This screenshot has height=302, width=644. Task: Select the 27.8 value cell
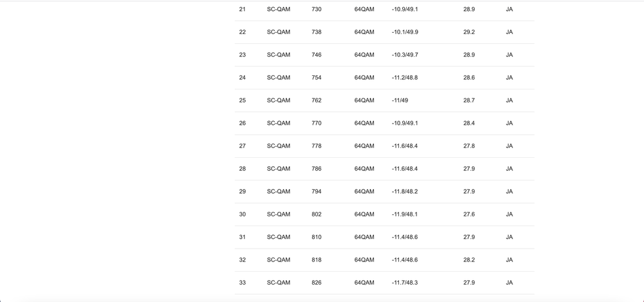[469, 146]
